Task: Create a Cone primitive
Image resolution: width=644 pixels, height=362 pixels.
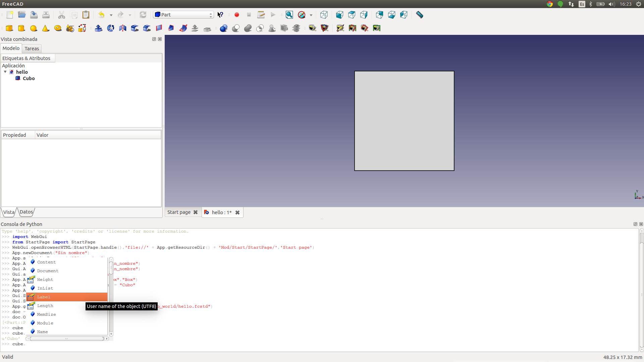Action: pyautogui.click(x=46, y=28)
